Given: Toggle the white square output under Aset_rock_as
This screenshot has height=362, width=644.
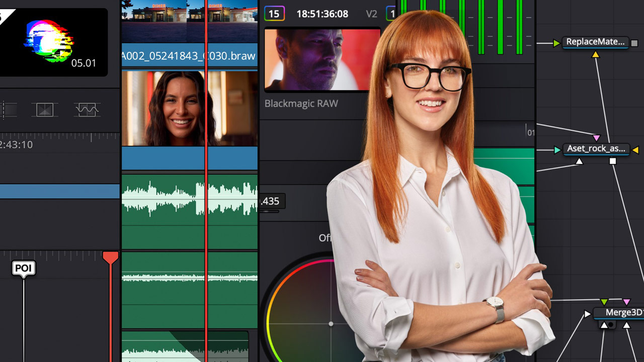Looking at the screenshot, I should coord(613,161).
